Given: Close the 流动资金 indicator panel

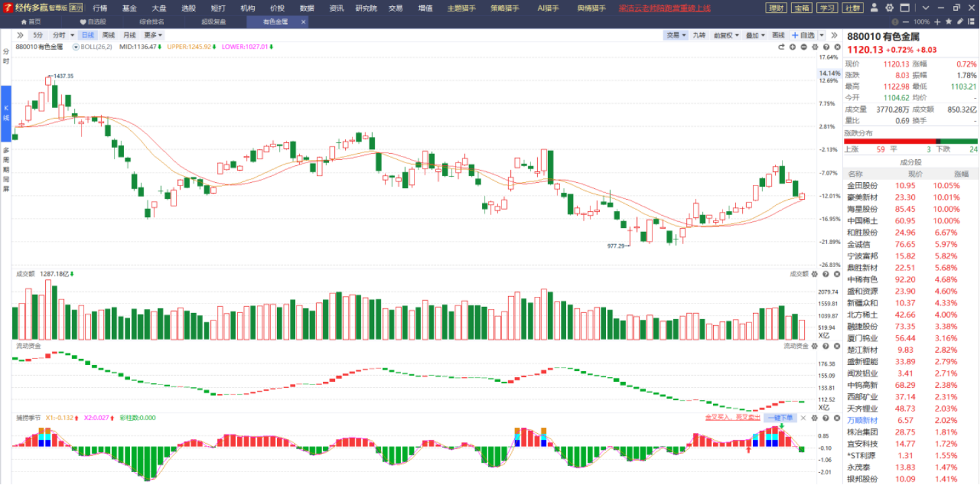Looking at the screenshot, I should tap(836, 346).
